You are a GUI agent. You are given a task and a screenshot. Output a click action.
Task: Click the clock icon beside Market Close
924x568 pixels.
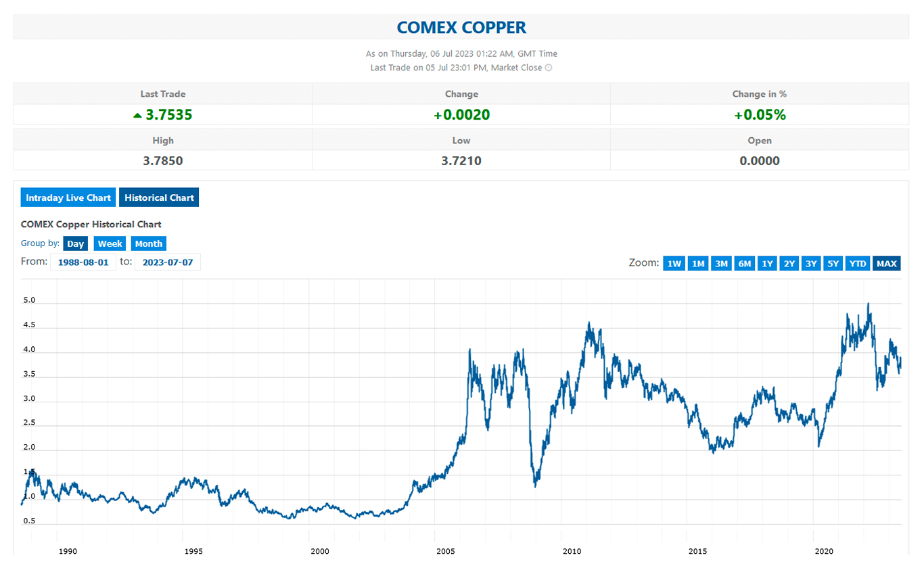coord(549,68)
